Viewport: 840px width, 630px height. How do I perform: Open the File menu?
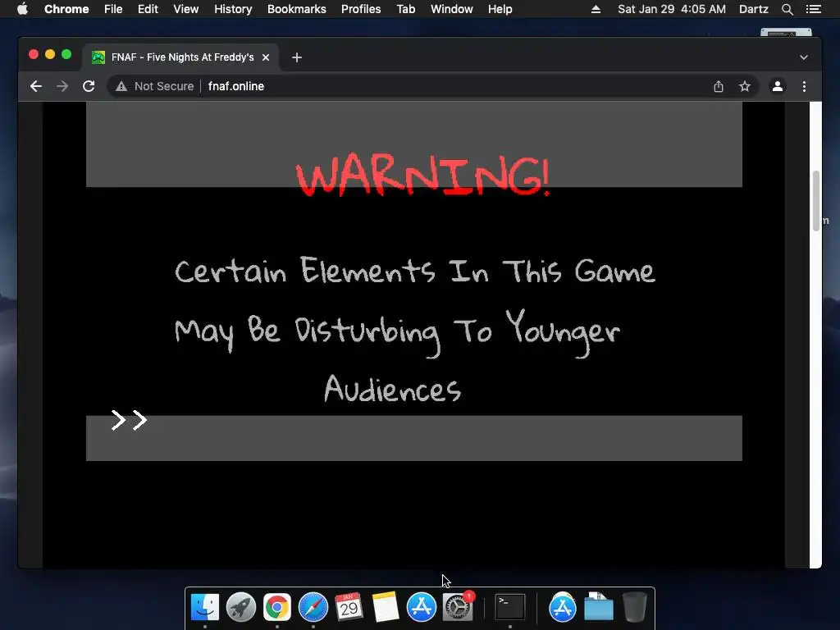pos(113,9)
